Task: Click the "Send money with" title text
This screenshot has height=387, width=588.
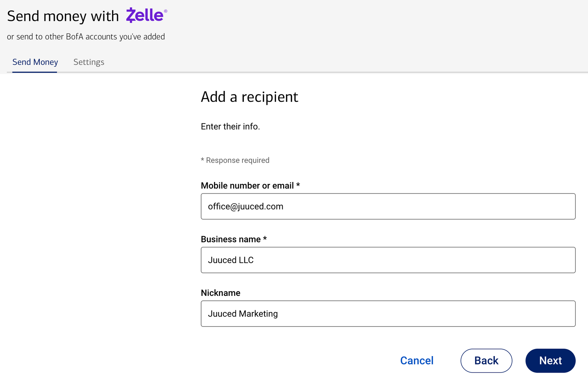Action: click(x=63, y=16)
